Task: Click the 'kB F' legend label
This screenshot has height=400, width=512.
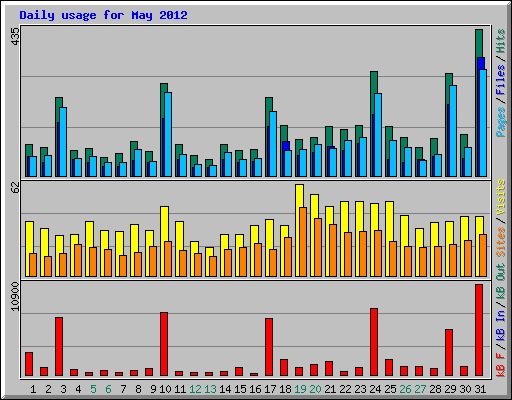Action: 501,365
